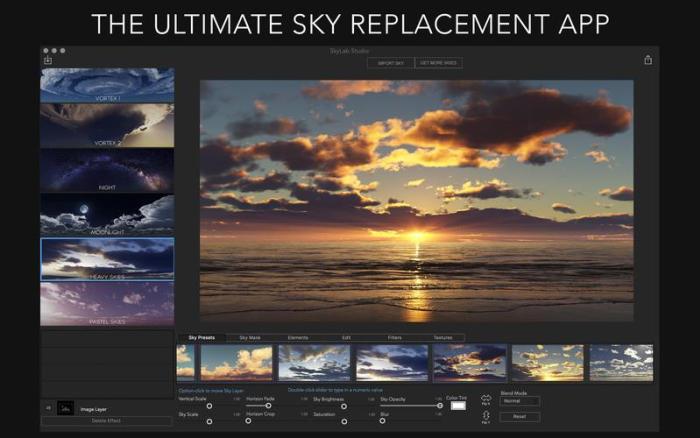Click the share export icon at top right
Screen dimensions: 700x438
click(x=648, y=60)
